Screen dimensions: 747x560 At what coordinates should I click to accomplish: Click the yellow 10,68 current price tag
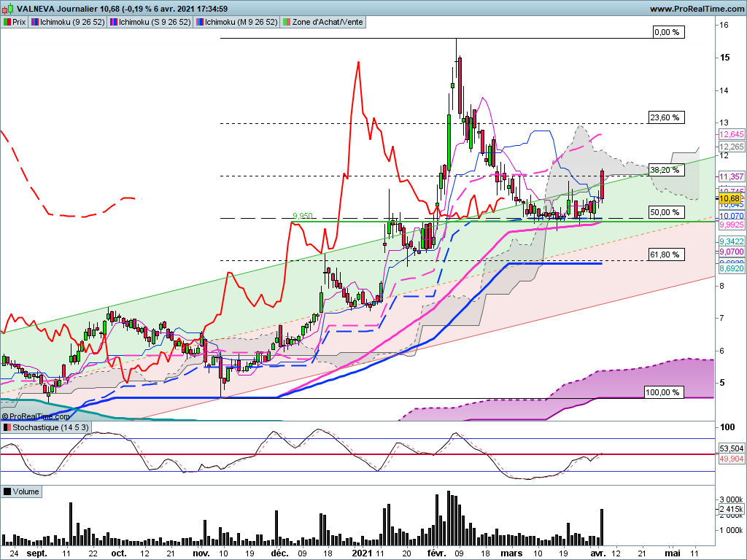click(729, 198)
